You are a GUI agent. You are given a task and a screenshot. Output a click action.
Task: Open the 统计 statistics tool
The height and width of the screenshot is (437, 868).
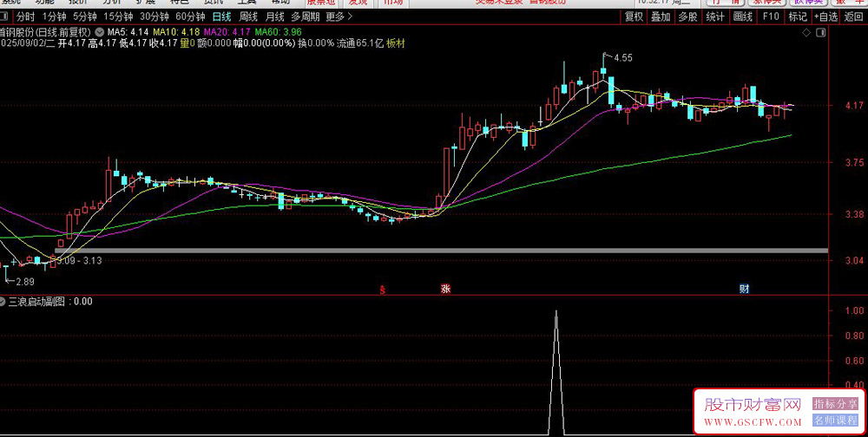[715, 16]
